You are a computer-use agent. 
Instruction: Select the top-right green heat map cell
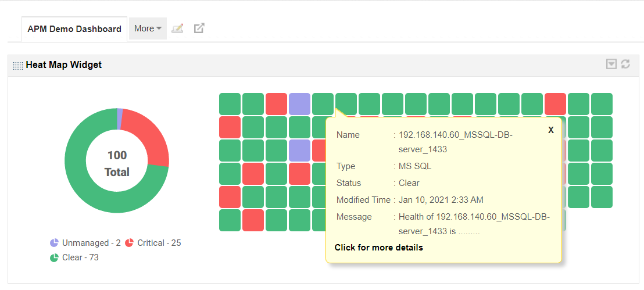602,104
